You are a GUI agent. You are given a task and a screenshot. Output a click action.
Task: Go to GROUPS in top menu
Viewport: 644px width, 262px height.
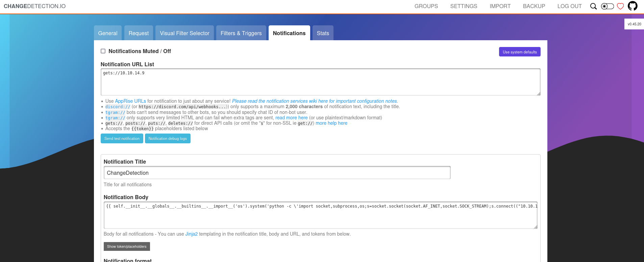(426, 6)
